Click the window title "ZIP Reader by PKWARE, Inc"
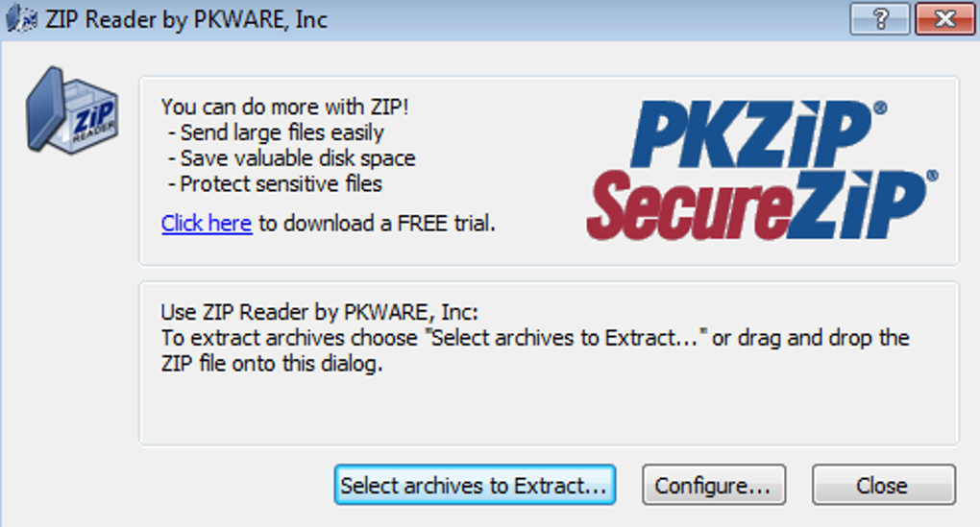The image size is (980, 527). (186, 20)
